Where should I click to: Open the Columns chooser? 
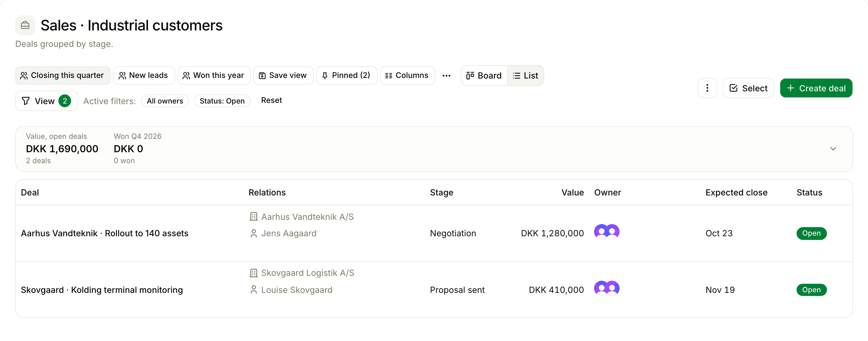click(x=407, y=75)
